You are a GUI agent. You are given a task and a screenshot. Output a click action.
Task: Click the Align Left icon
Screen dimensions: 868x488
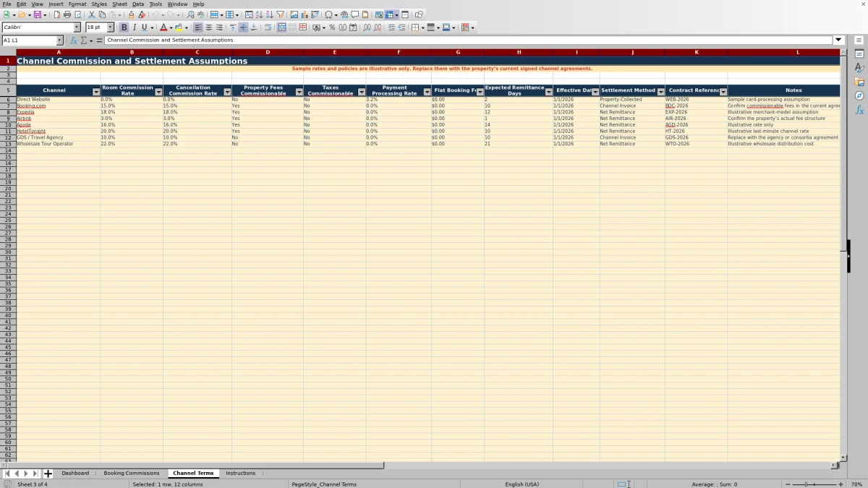[198, 27]
